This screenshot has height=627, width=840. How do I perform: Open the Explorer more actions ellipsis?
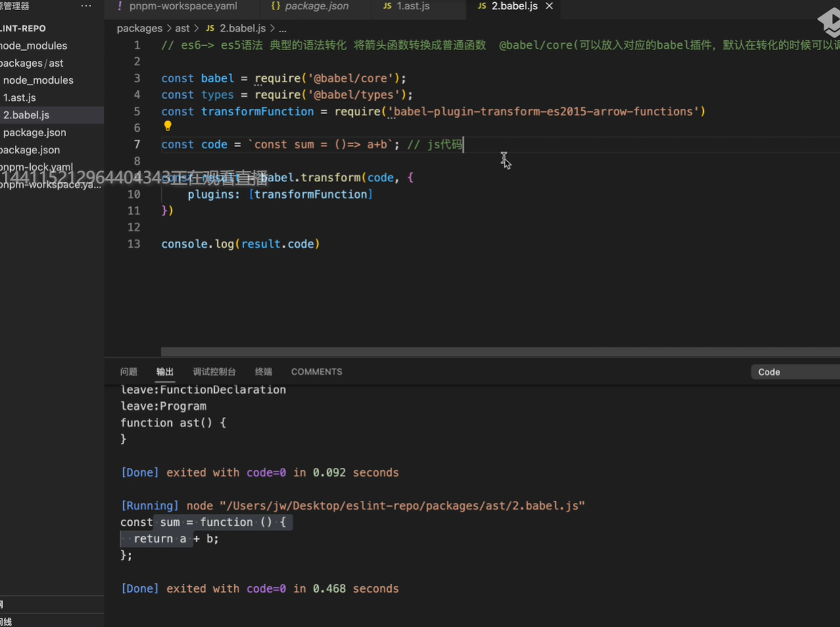click(x=87, y=6)
